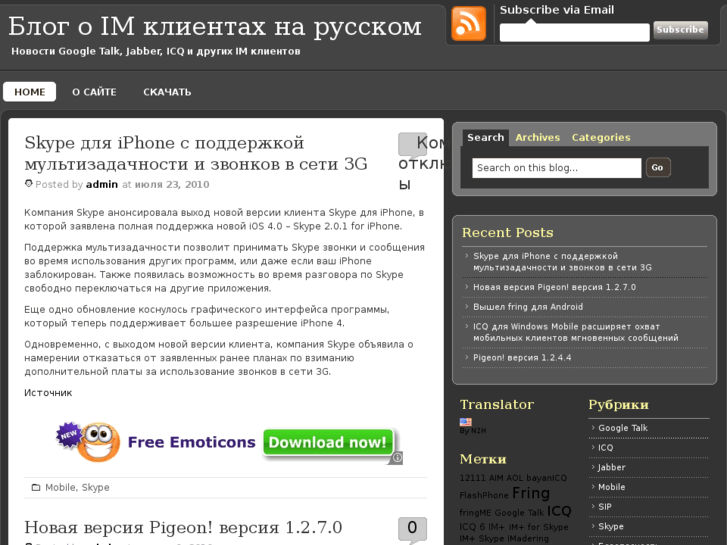The height and width of the screenshot is (545, 727).
Task: Open ICQ in the Рубрики list
Action: tap(605, 448)
